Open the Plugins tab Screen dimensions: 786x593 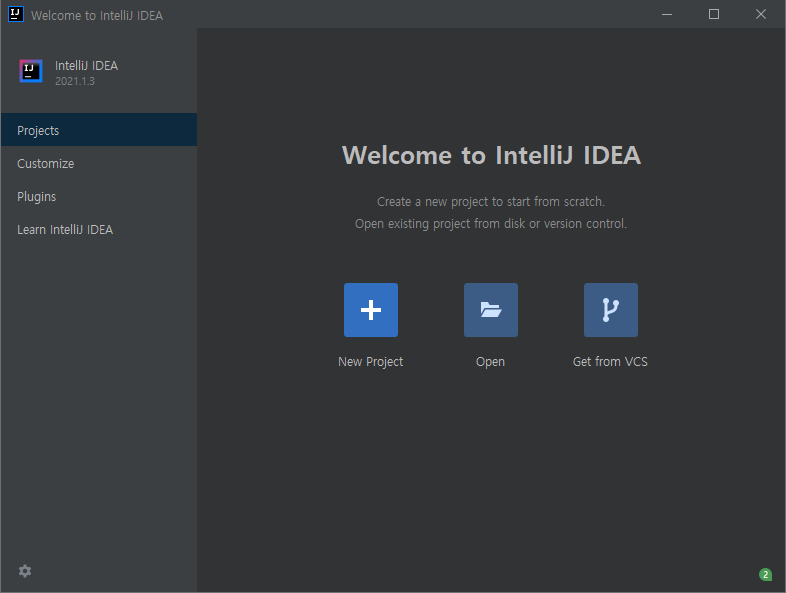[99, 196]
